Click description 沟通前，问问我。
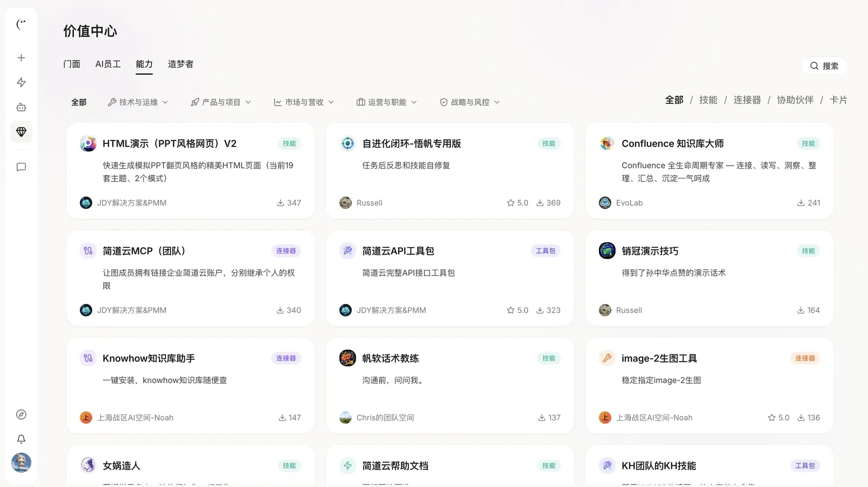This screenshot has height=487, width=868. click(x=394, y=380)
